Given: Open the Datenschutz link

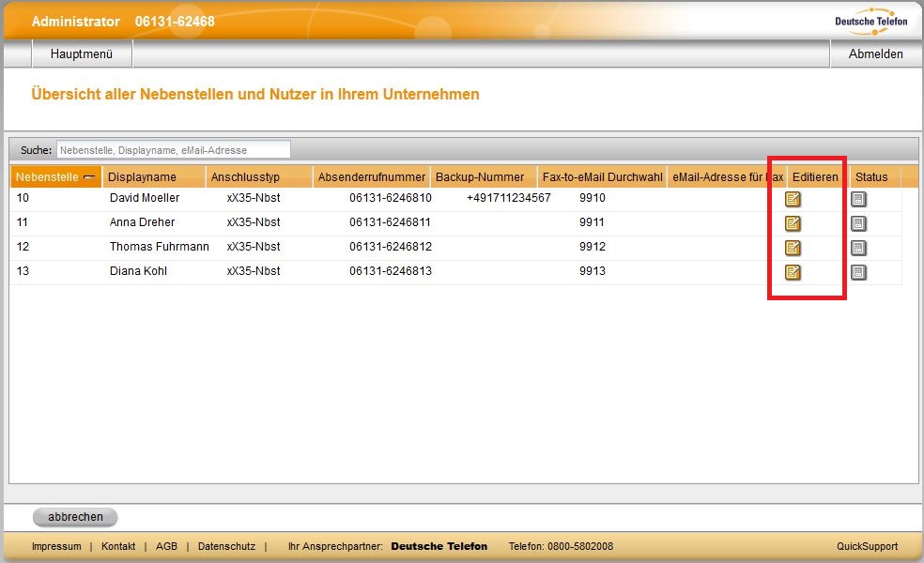Looking at the screenshot, I should pos(226,546).
